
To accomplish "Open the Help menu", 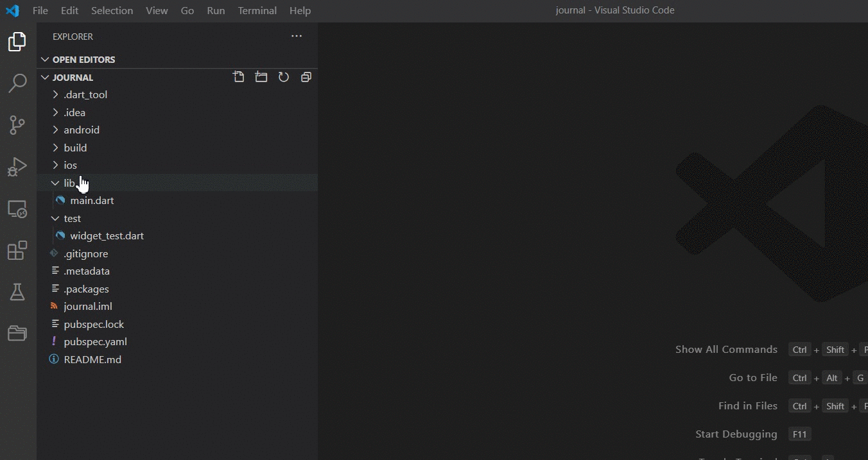I will click(300, 10).
